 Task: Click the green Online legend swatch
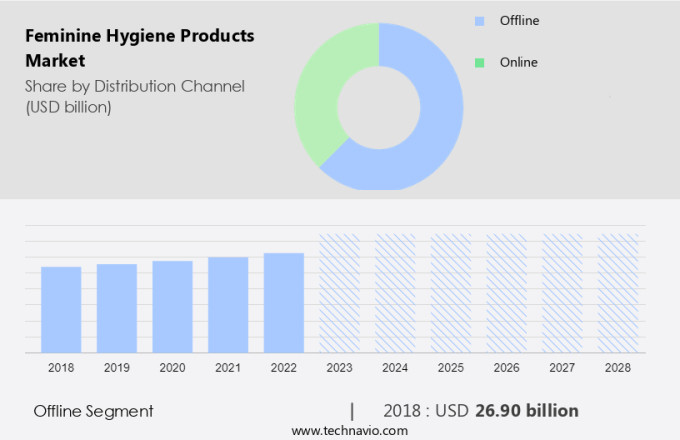pos(480,62)
